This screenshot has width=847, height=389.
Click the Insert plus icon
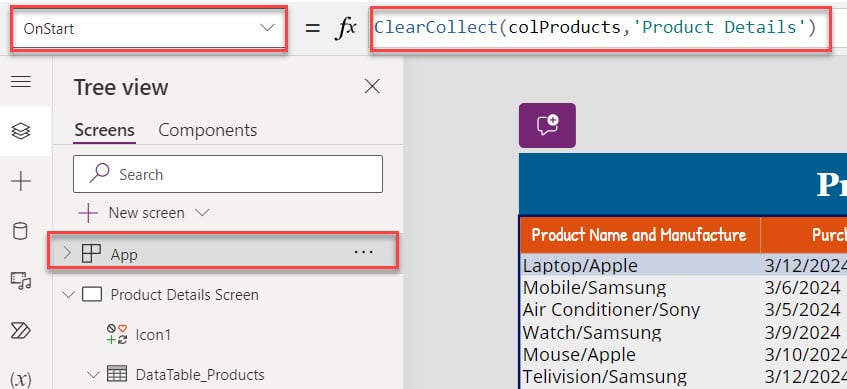tap(21, 181)
